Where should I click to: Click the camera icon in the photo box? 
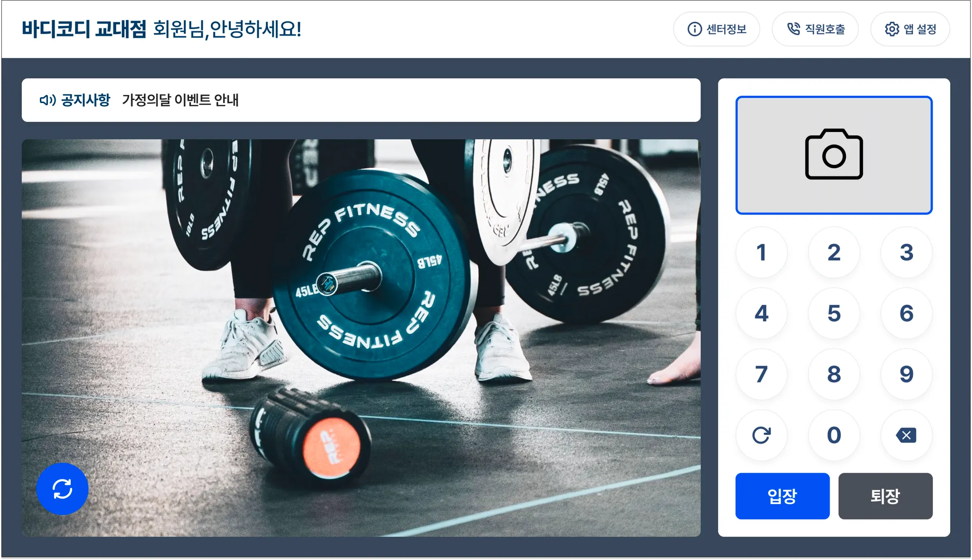click(834, 154)
